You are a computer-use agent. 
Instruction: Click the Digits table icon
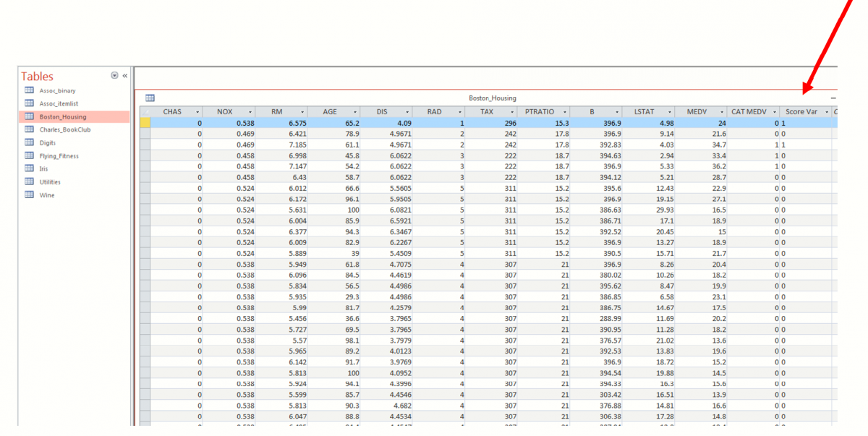coord(30,142)
